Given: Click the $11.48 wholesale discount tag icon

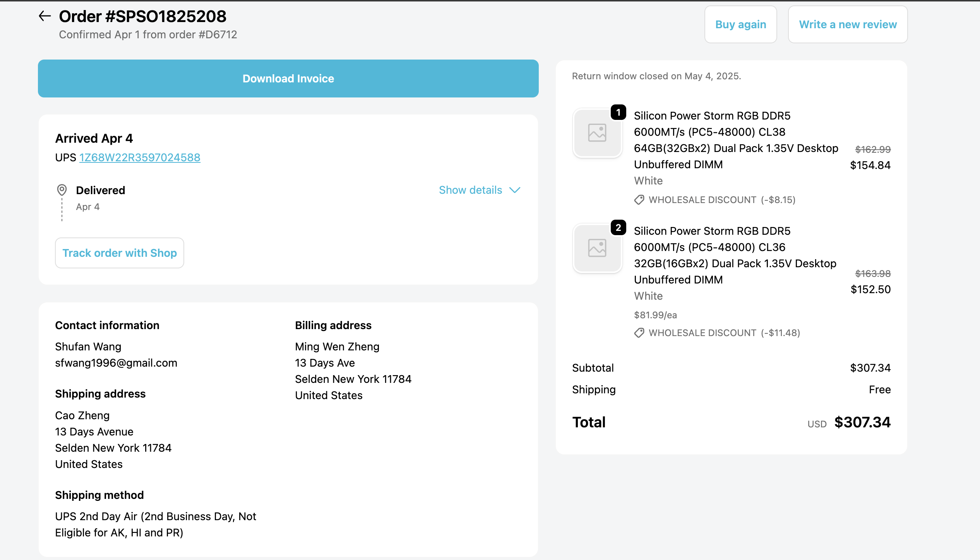Looking at the screenshot, I should 639,333.
